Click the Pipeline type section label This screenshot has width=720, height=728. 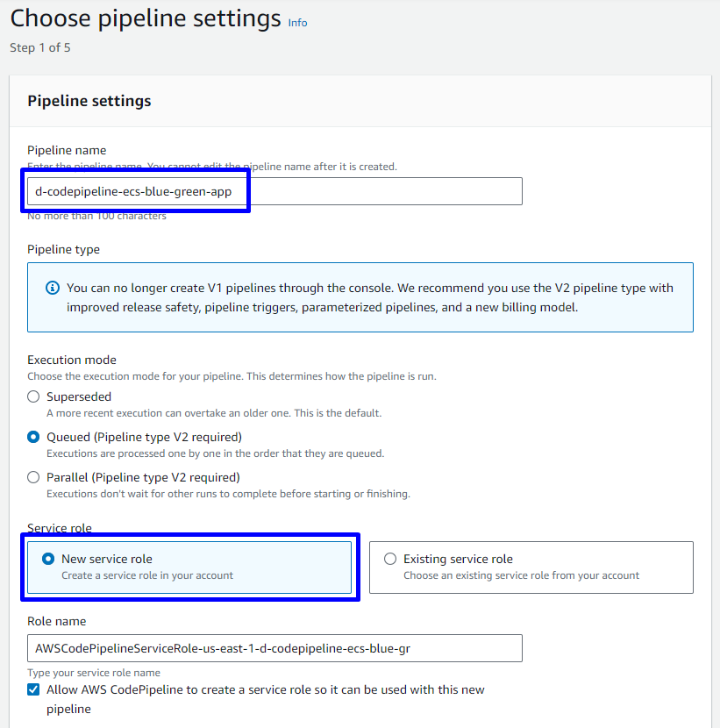[64, 249]
